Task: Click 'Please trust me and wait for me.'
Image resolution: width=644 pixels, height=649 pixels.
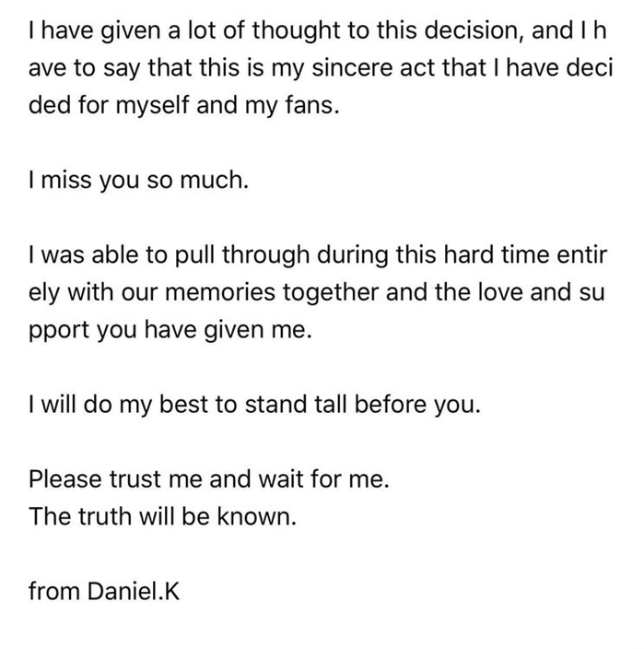Action: pos(209,479)
